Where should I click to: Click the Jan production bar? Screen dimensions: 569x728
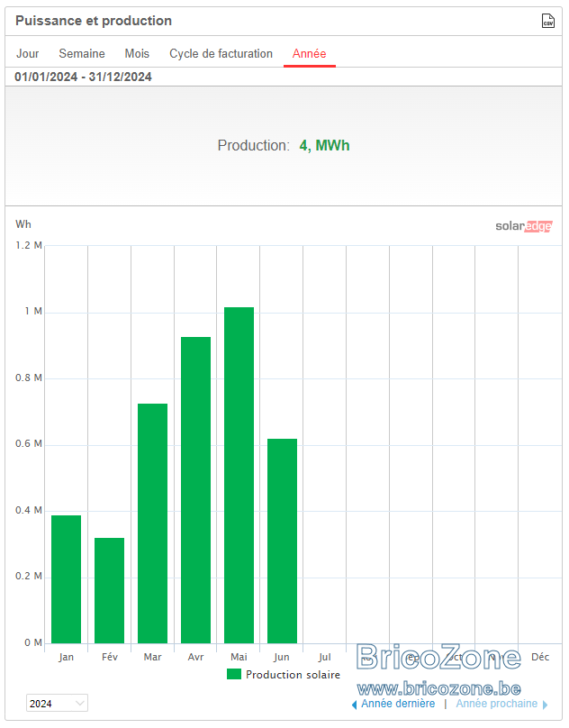tap(66, 579)
